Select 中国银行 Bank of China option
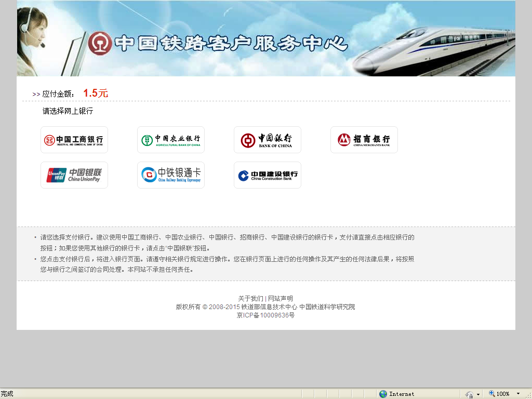Image resolution: width=532 pixels, height=399 pixels. (x=268, y=140)
